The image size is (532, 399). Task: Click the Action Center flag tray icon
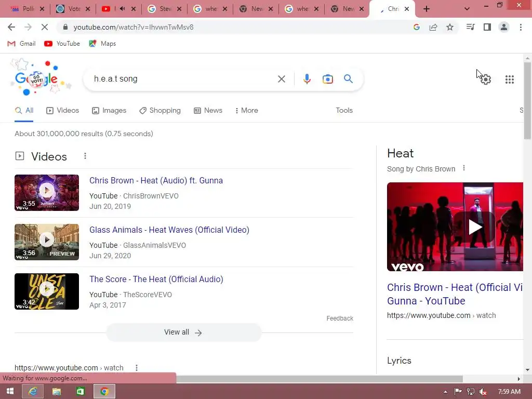458,392
